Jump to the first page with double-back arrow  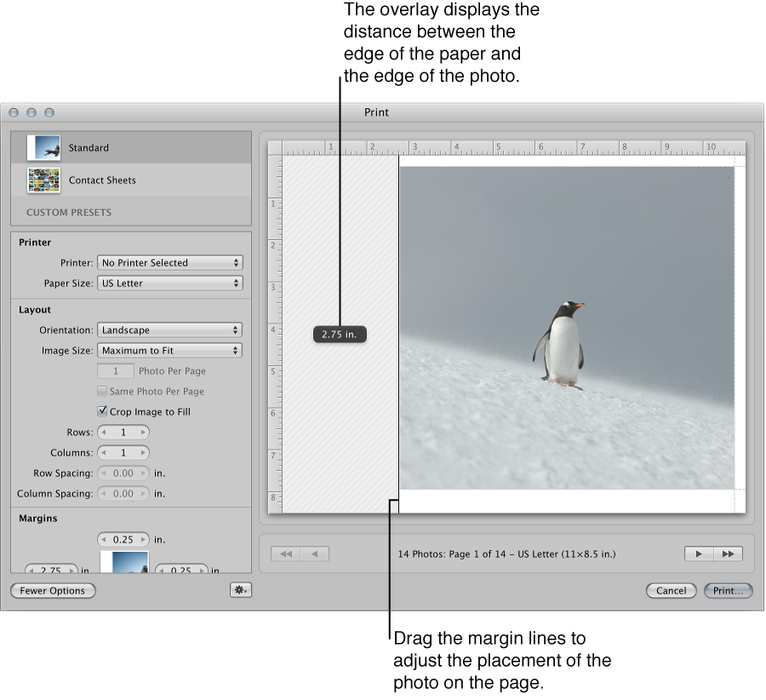285,554
